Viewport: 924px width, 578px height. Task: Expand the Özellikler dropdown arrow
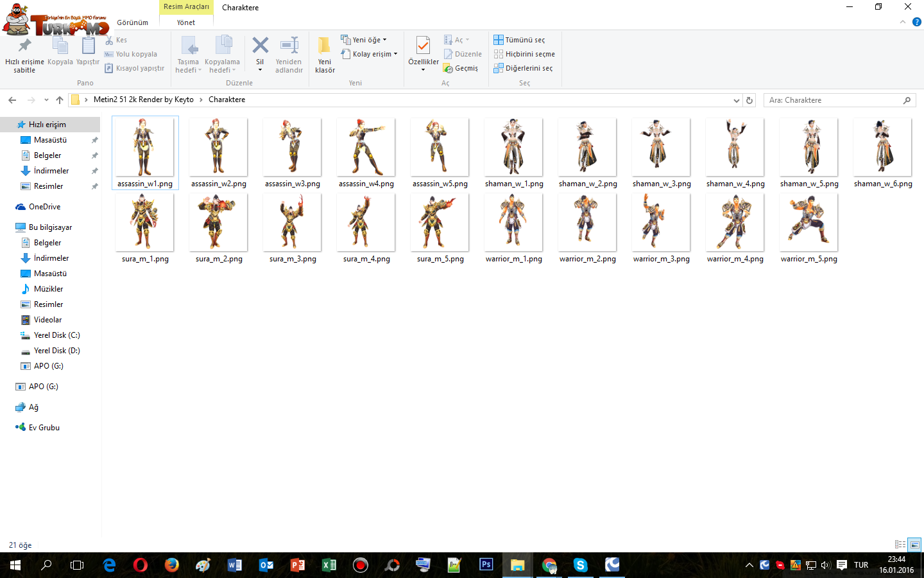pos(423,70)
